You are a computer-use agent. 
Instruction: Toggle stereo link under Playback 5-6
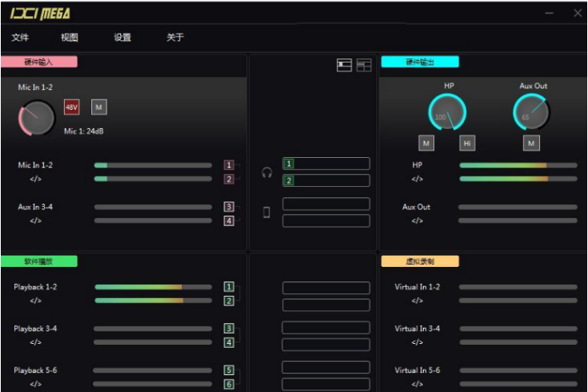[x=35, y=384]
